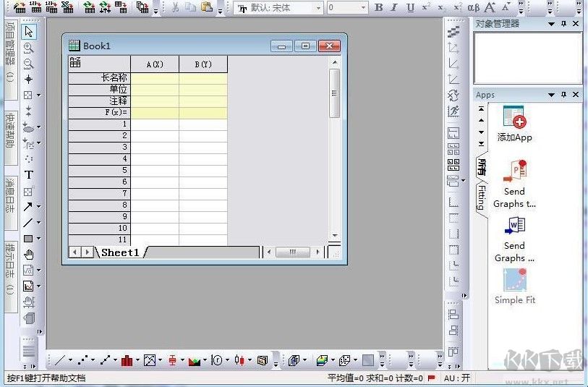Click the F(x)= row header

[x=99, y=112]
